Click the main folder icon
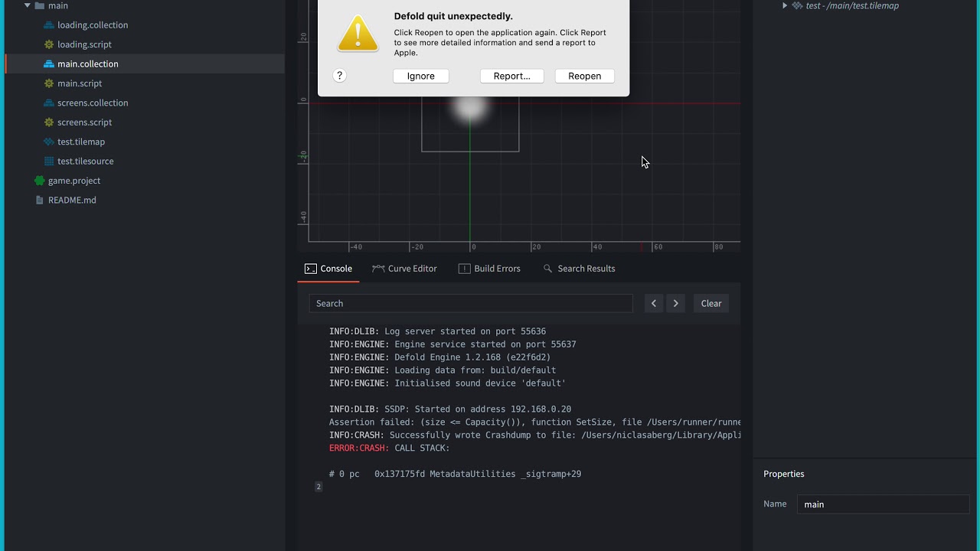This screenshot has width=980, height=551. tap(40, 5)
